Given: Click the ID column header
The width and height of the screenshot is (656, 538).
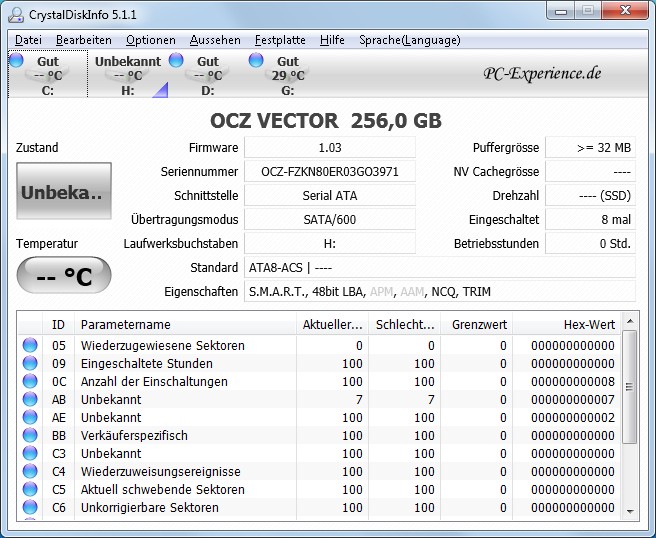Looking at the screenshot, I should (58, 324).
